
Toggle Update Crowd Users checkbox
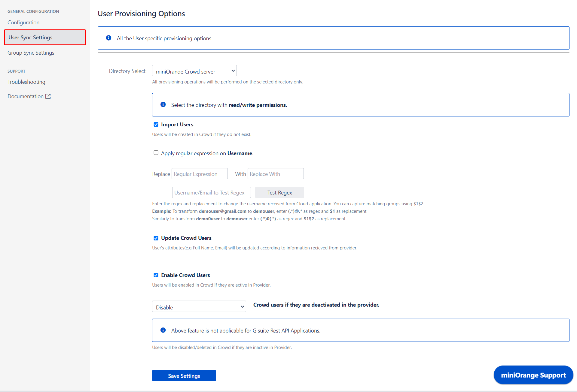pyautogui.click(x=156, y=238)
